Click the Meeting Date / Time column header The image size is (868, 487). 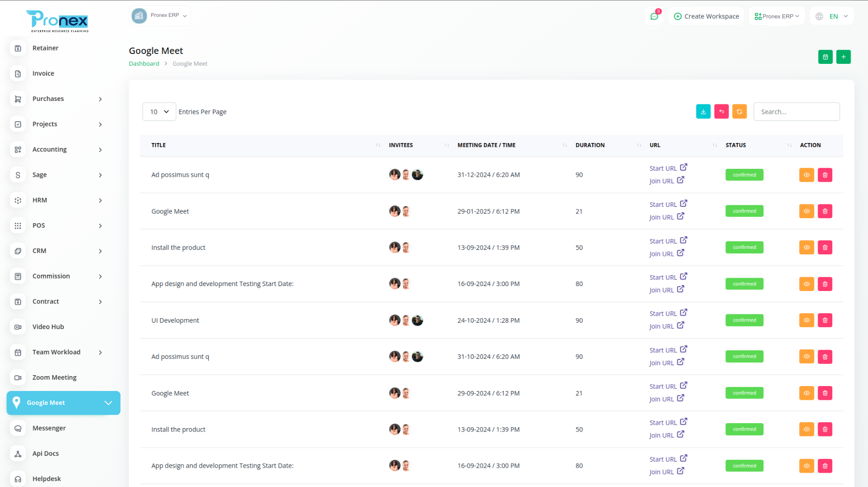click(x=486, y=145)
